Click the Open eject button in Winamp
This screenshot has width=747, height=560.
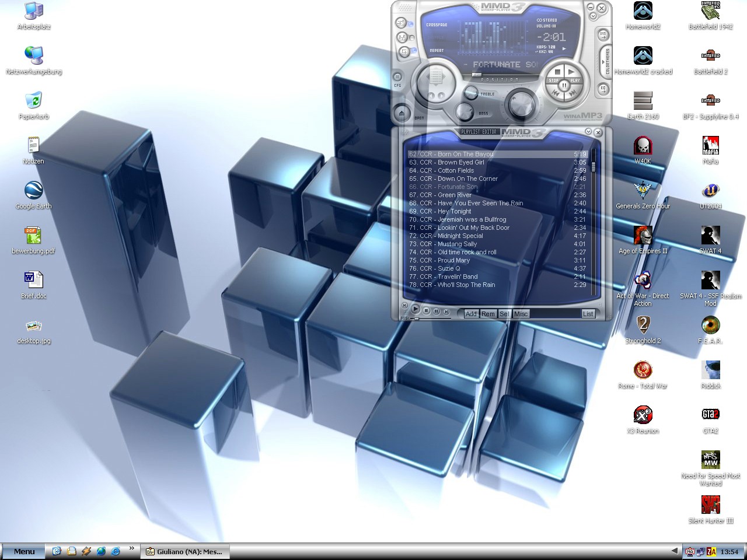402,112
